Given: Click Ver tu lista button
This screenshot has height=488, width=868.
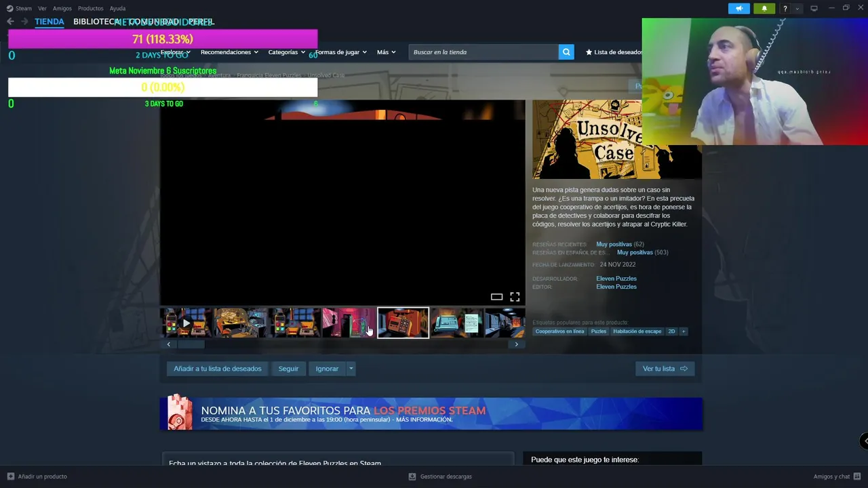Looking at the screenshot, I should (x=665, y=369).
